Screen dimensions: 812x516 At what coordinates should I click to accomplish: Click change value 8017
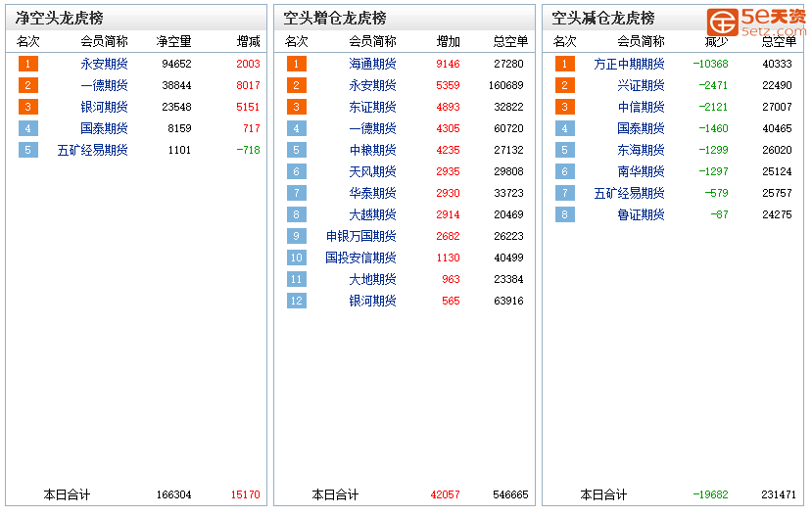[248, 85]
